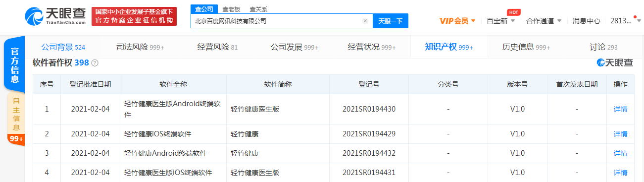Click 分类号 column header
644x182 pixels.
coord(448,84)
